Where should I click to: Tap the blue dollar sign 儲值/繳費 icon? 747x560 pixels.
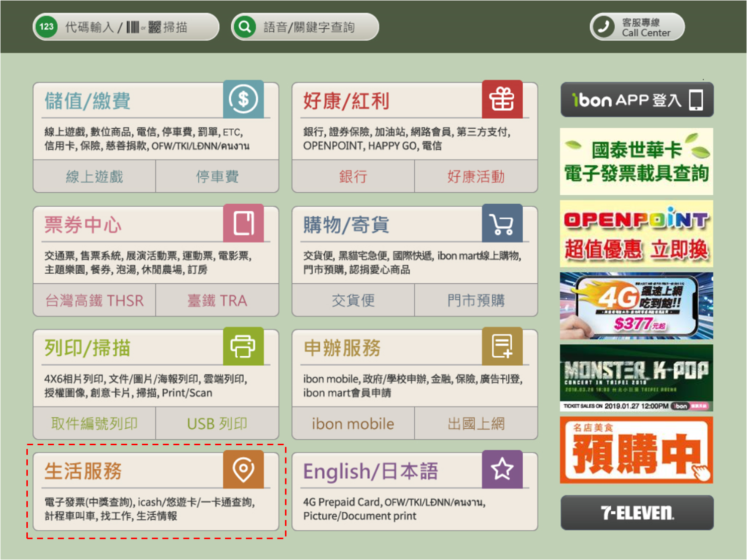pos(243,99)
